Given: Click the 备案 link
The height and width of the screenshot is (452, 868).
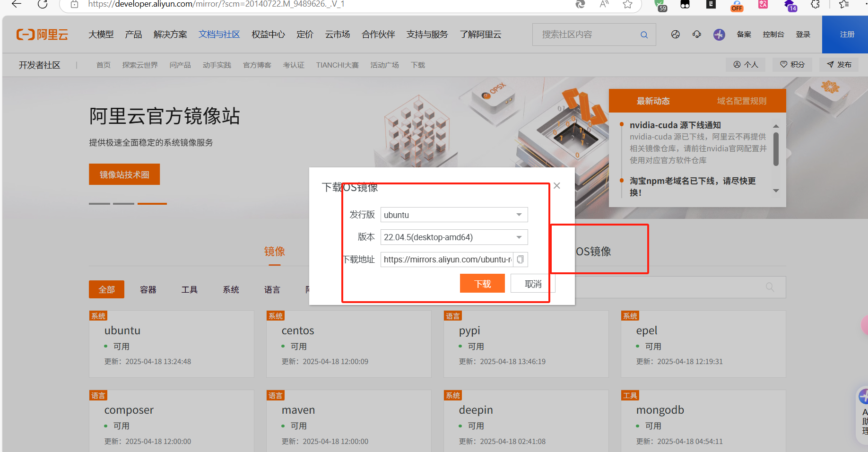Looking at the screenshot, I should [x=744, y=35].
